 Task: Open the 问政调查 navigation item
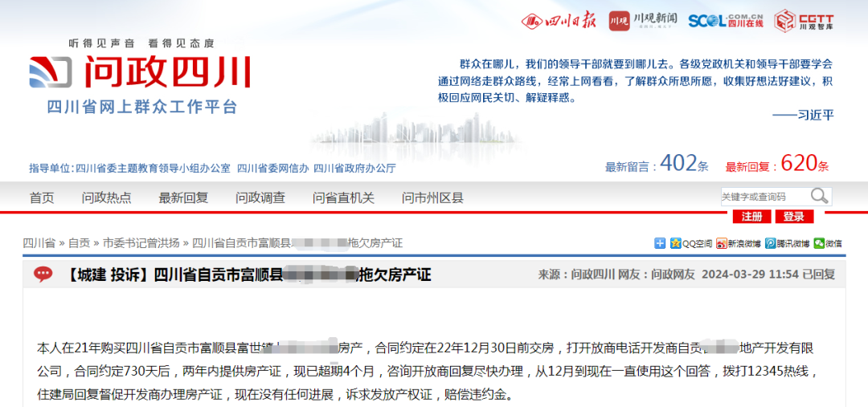(x=260, y=197)
